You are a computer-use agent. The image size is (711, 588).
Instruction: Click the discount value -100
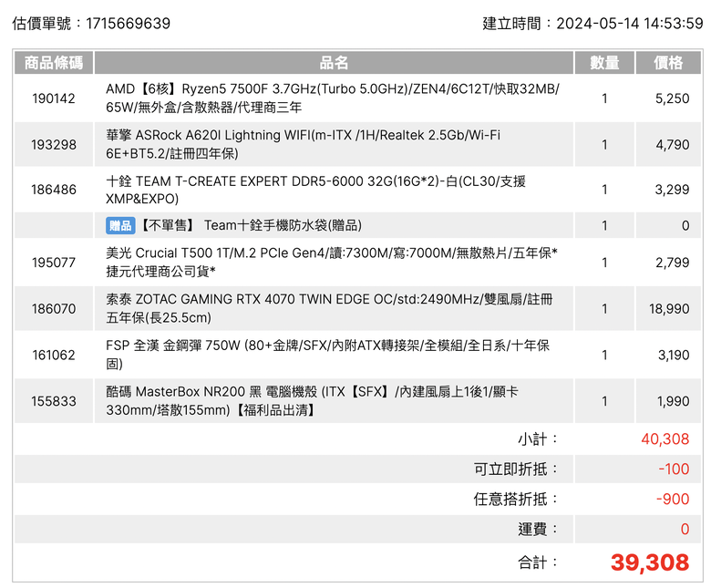(674, 469)
